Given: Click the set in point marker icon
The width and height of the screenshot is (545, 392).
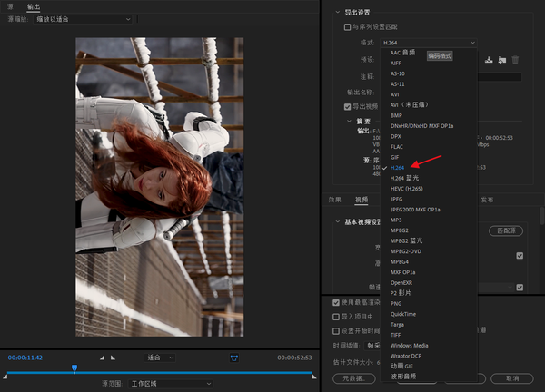Looking at the screenshot, I should (102, 358).
